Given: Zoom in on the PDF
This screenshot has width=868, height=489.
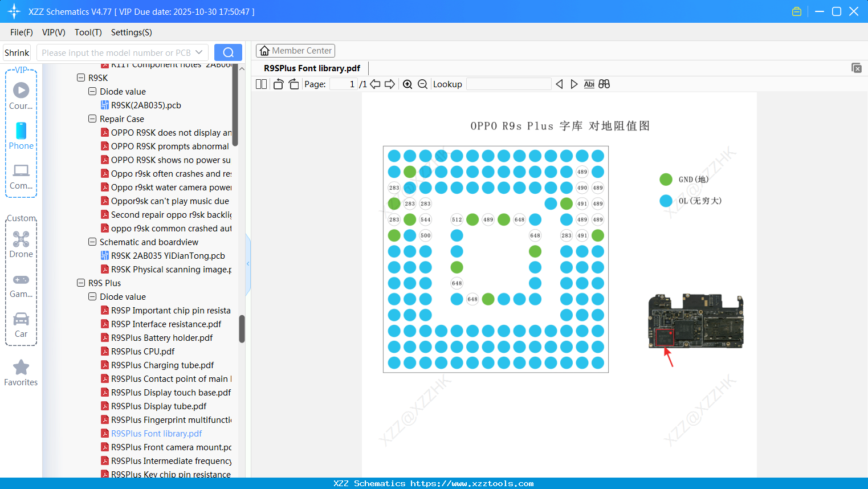Looking at the screenshot, I should (407, 84).
